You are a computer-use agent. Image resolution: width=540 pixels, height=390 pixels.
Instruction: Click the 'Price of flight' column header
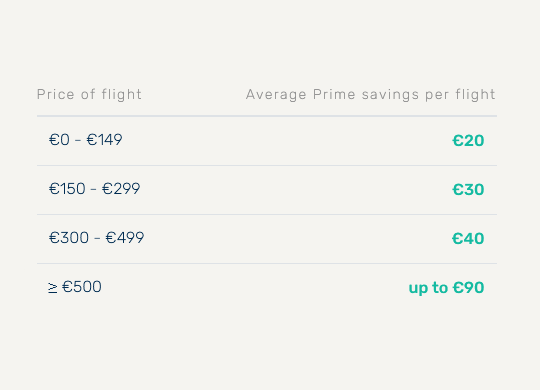tap(89, 94)
